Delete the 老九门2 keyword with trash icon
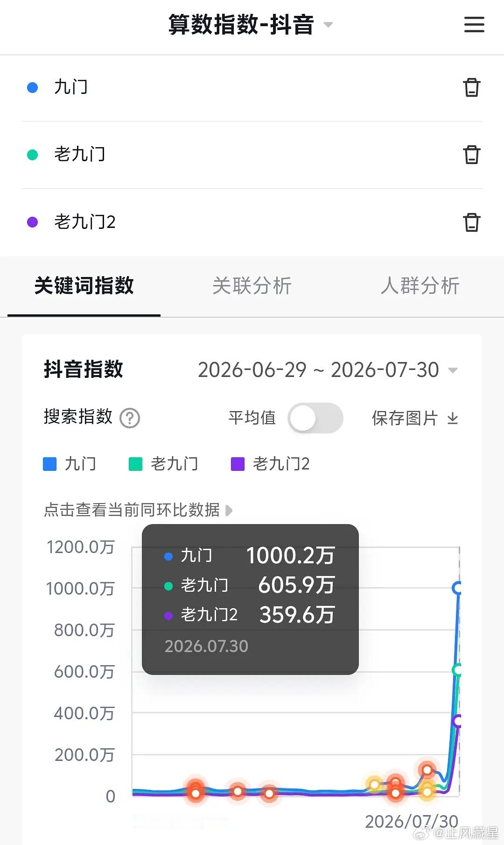 coord(471,222)
